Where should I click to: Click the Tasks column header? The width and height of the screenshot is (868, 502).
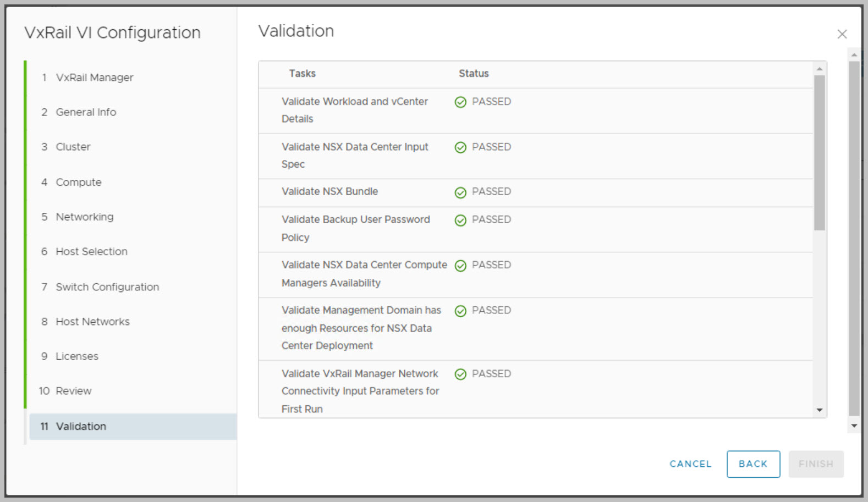303,74
